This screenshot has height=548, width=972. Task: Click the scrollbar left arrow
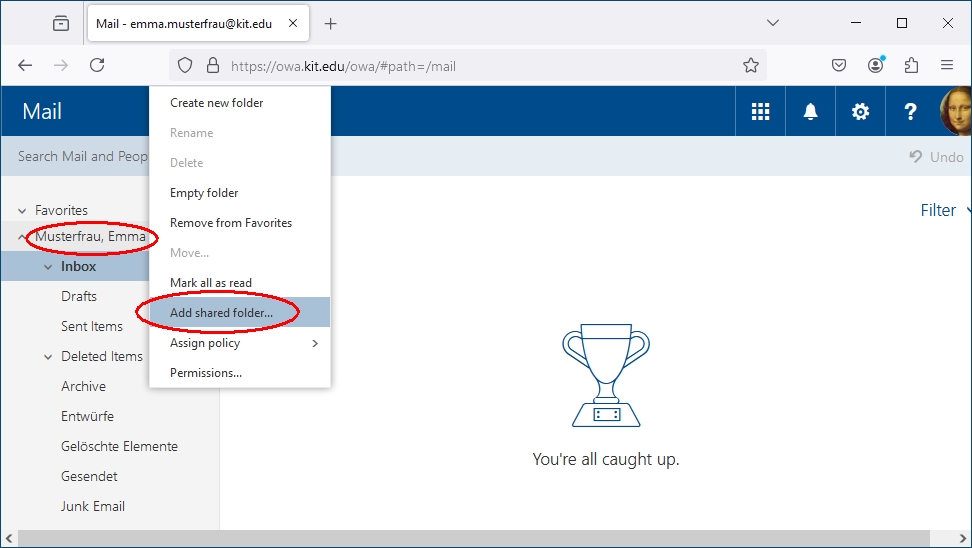point(9,538)
